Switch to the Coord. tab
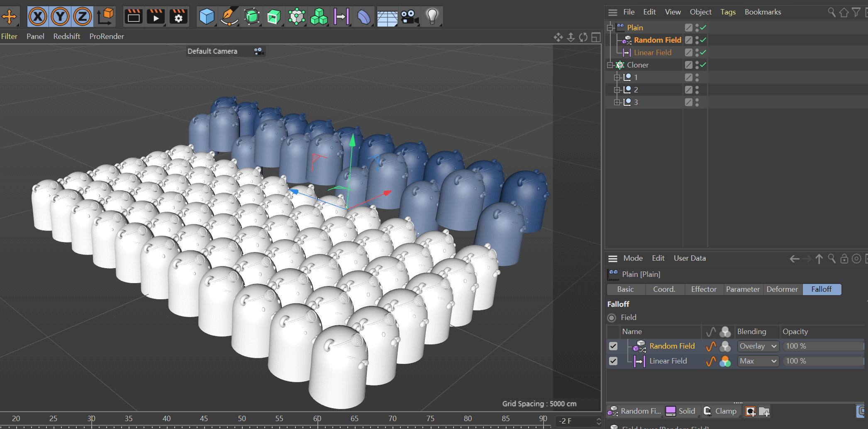The height and width of the screenshot is (429, 868). click(x=664, y=289)
